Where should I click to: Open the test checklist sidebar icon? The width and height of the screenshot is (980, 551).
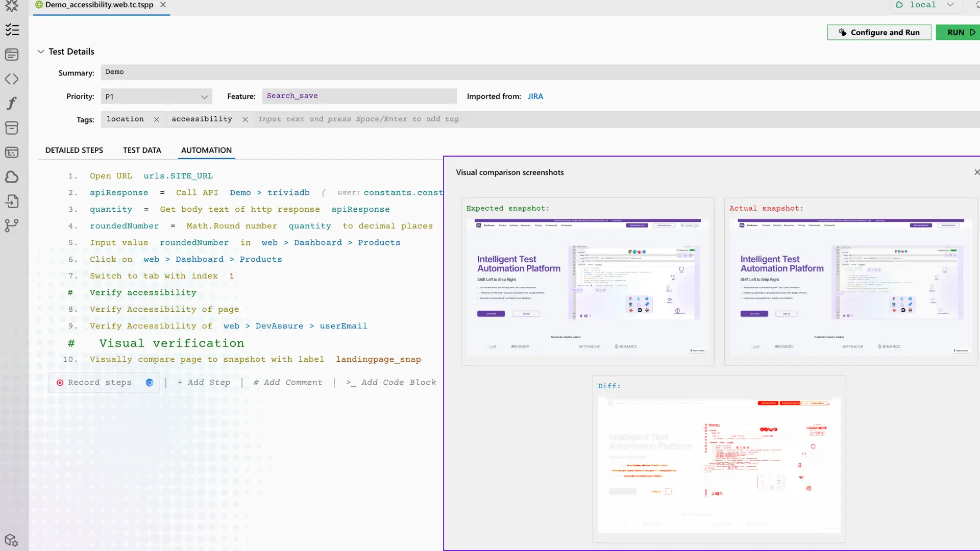click(12, 30)
